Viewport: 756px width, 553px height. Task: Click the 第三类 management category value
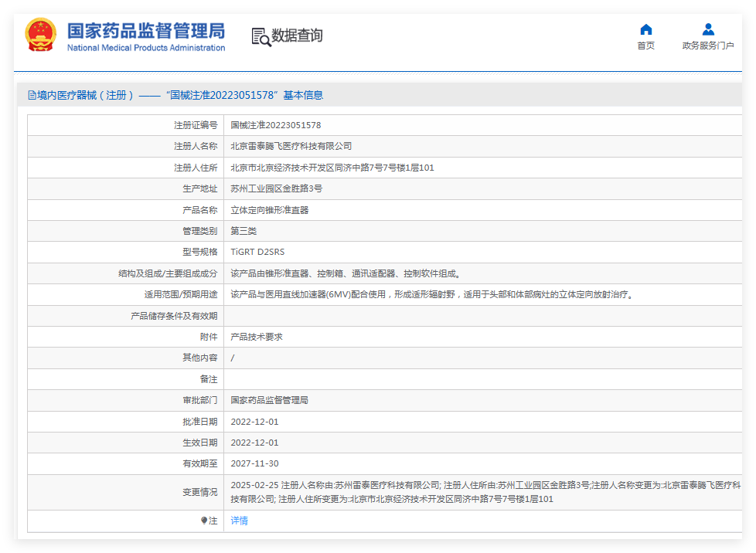243,231
